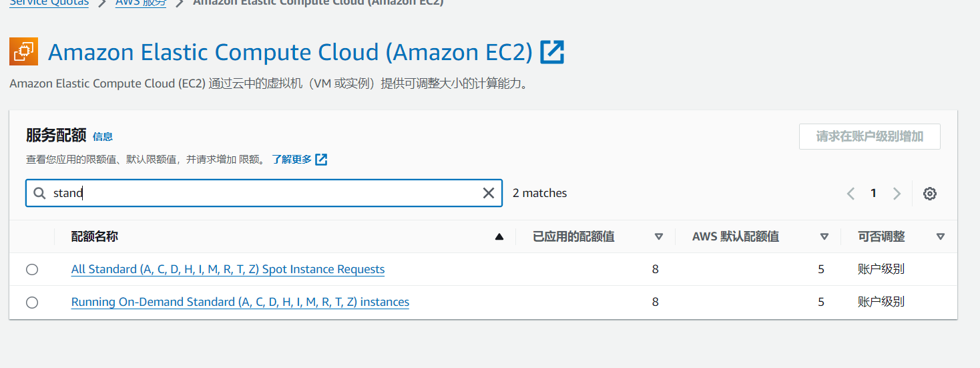Viewport: 980px width, 368px height.
Task: Select Running On-Demand Standard instances radio
Action: [32, 303]
